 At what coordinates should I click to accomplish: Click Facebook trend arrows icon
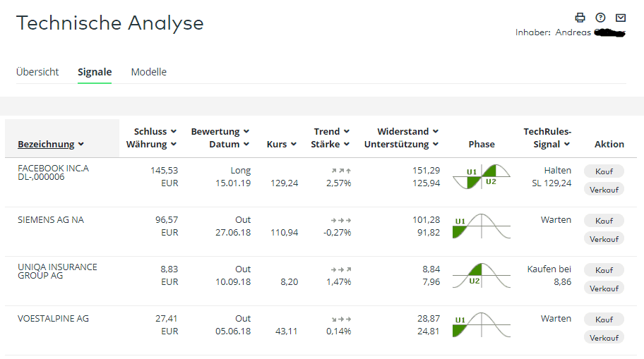click(x=341, y=171)
